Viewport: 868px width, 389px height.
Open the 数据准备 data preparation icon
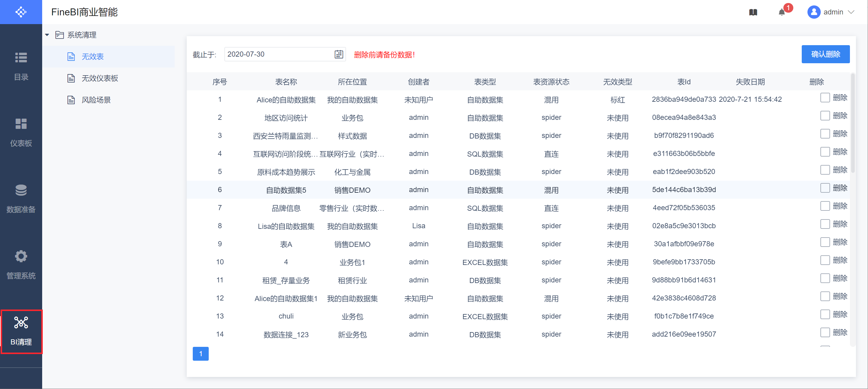tap(21, 190)
